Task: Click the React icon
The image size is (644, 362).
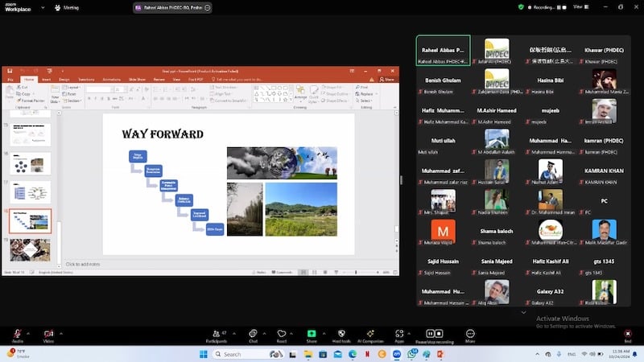Action: [282, 334]
